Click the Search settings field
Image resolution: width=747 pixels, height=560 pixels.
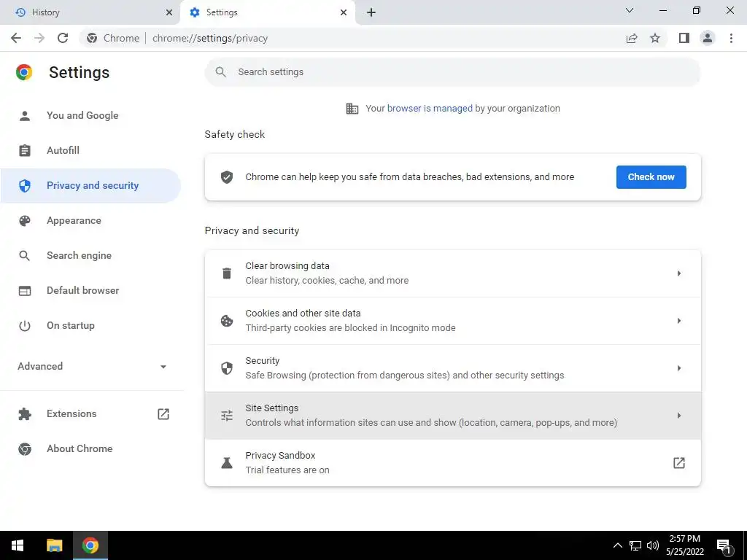(452, 72)
